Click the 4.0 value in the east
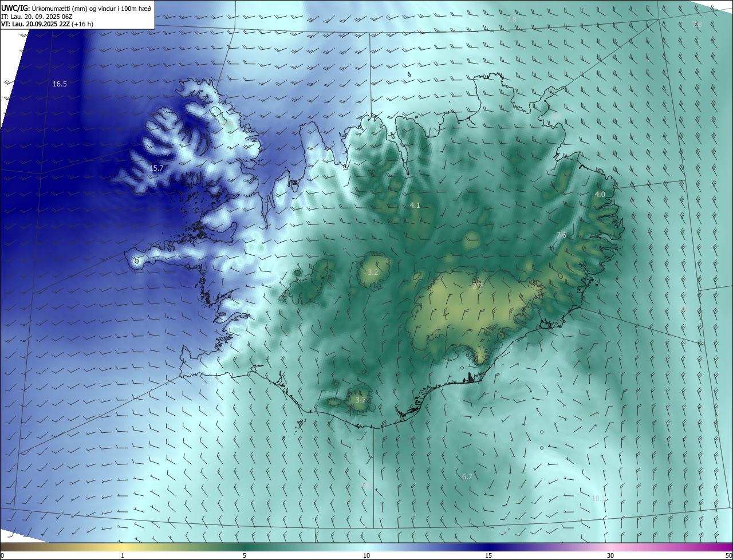 pos(600,195)
